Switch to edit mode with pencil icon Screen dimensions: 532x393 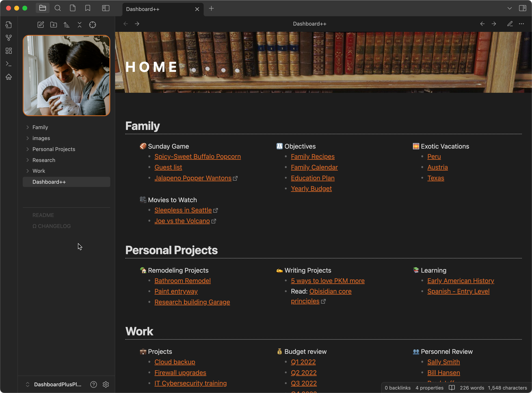tap(510, 24)
